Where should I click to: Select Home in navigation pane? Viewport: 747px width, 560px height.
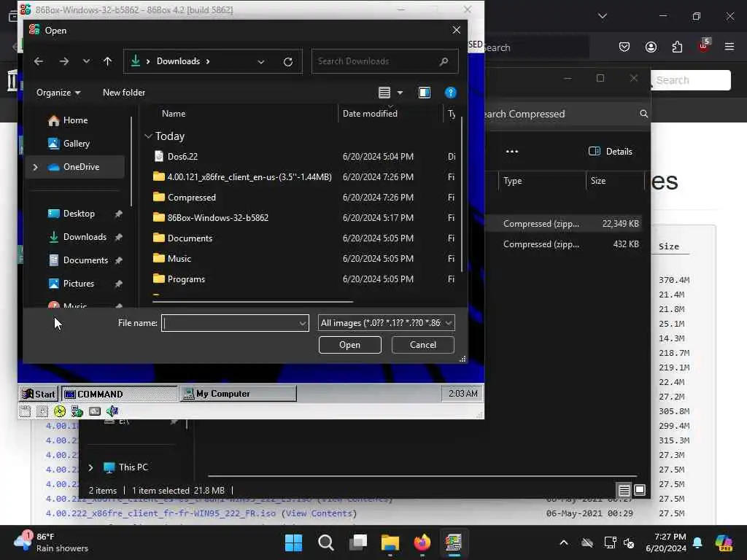pos(75,120)
